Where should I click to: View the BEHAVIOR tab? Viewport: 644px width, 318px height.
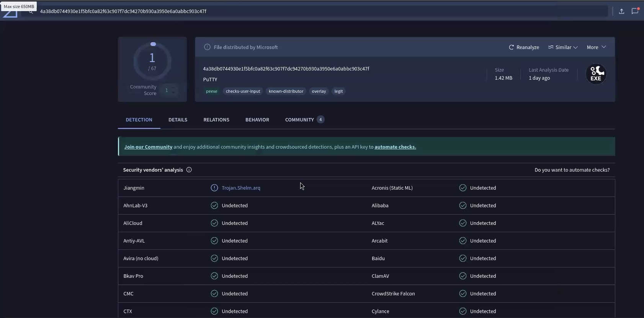[x=257, y=120]
